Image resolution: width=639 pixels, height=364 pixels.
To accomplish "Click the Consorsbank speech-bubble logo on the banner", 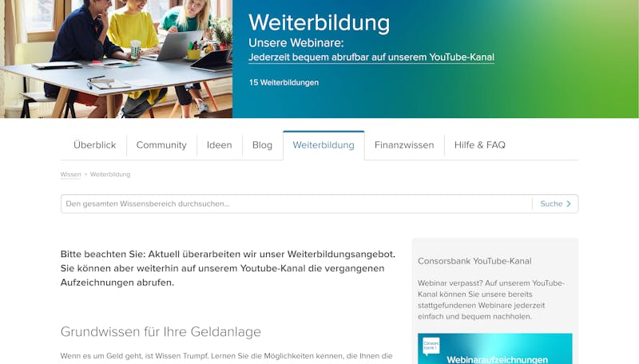I will [x=431, y=346].
